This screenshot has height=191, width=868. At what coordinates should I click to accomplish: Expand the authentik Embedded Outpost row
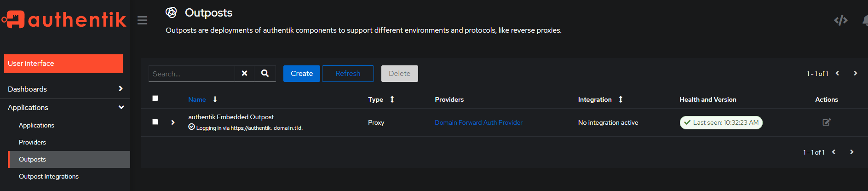173,122
